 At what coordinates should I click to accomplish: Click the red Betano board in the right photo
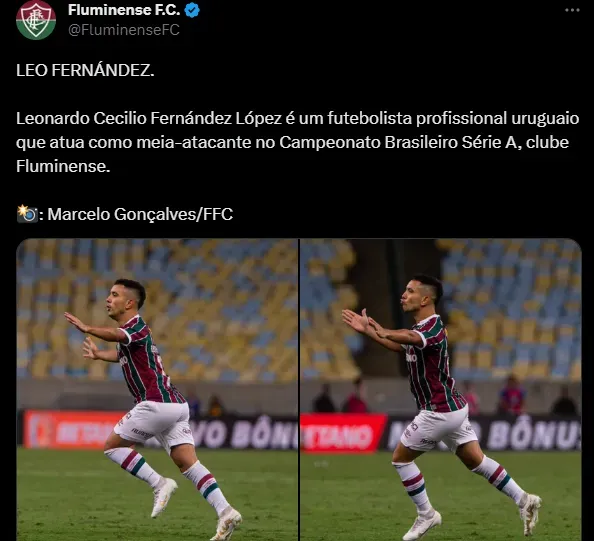coord(343,433)
